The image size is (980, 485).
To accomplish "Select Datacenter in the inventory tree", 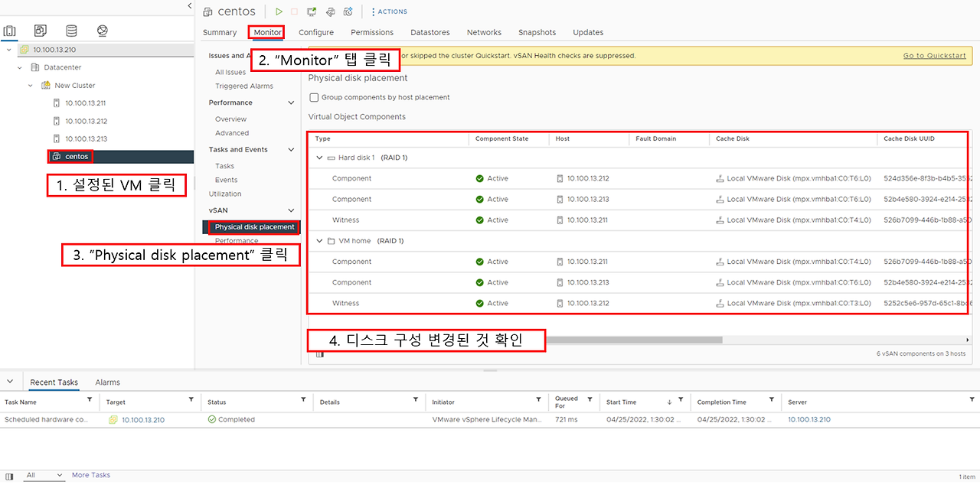I will click(x=63, y=67).
